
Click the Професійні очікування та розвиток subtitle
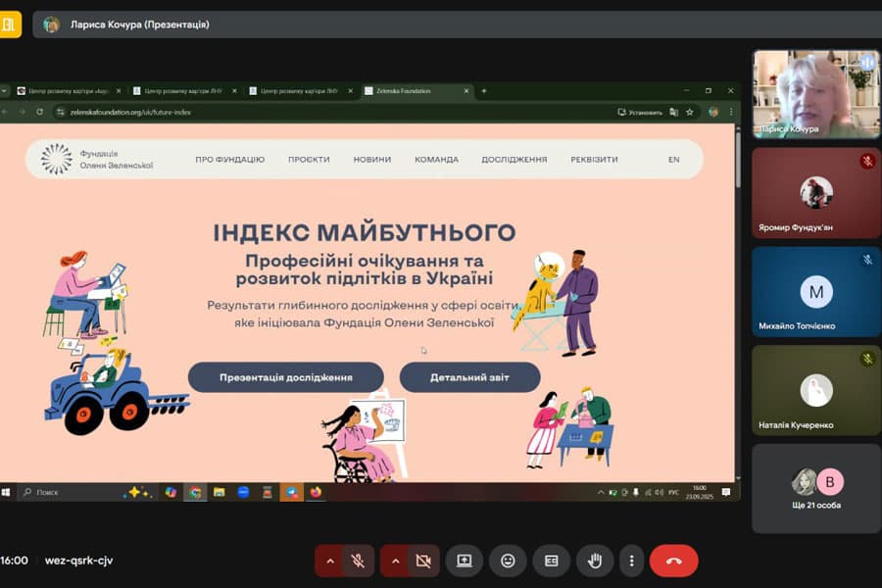tap(365, 269)
